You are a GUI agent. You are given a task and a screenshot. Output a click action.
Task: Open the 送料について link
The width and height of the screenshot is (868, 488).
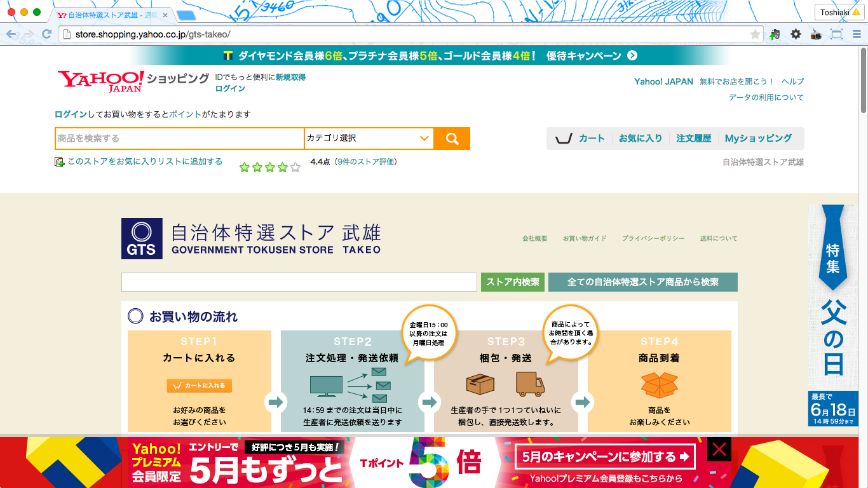tap(719, 238)
